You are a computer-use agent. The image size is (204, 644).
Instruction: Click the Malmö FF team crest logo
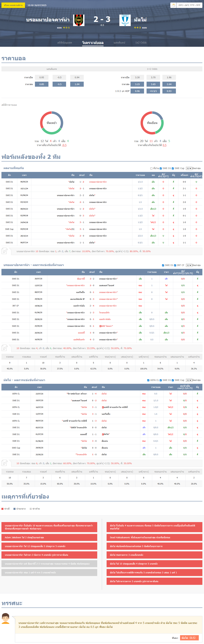125,20
